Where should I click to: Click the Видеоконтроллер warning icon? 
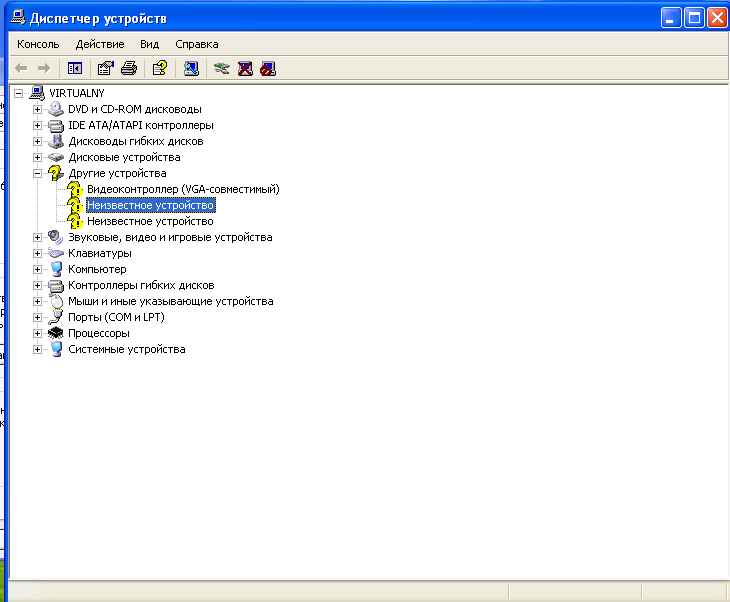[74, 189]
